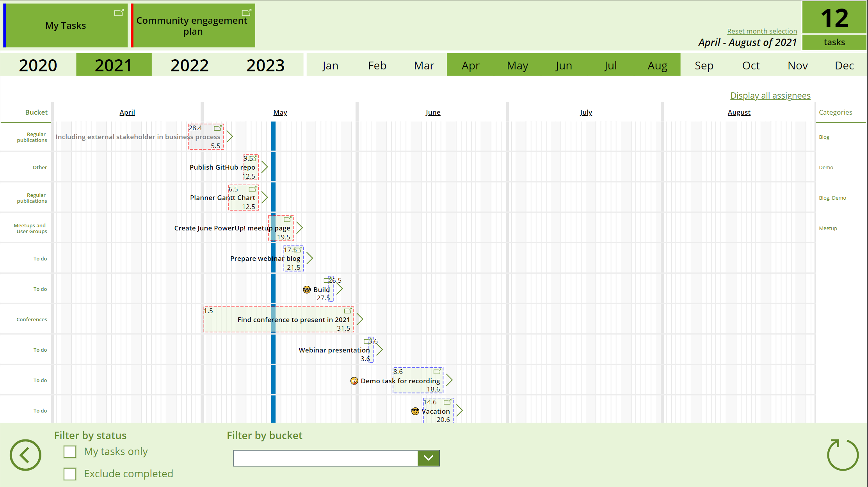
Task: Click the emoji on the Build task
Action: coord(307,289)
